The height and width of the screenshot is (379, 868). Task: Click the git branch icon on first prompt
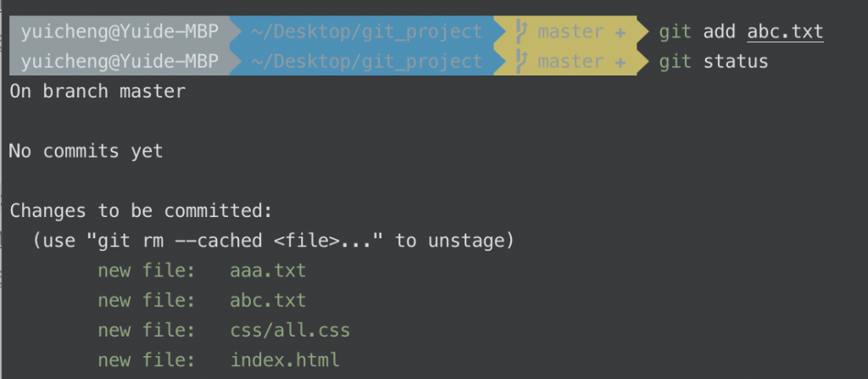520,31
